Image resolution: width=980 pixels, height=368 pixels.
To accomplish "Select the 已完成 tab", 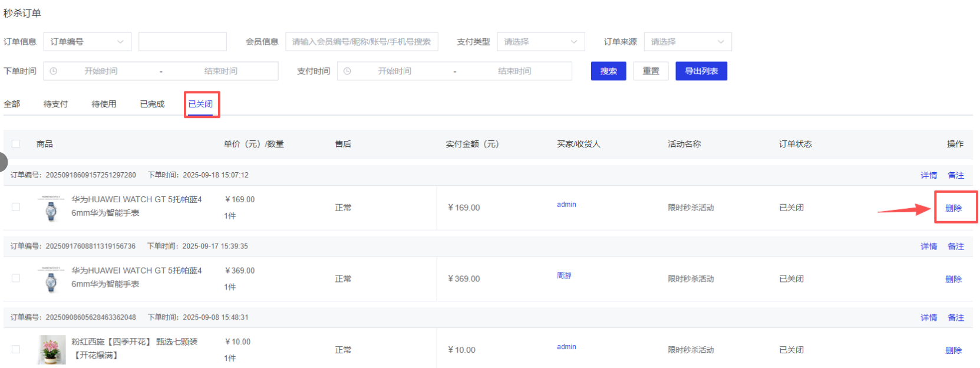I will coord(152,104).
